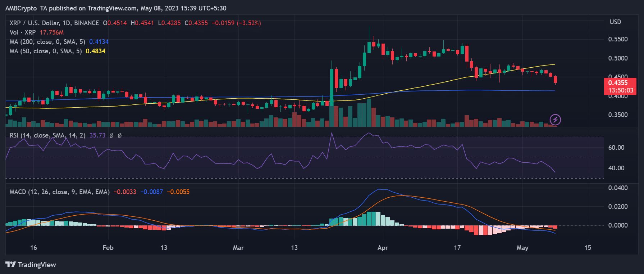644x274 pixels.
Task: Click the RSI axis label 60.00
Action: [616, 148]
